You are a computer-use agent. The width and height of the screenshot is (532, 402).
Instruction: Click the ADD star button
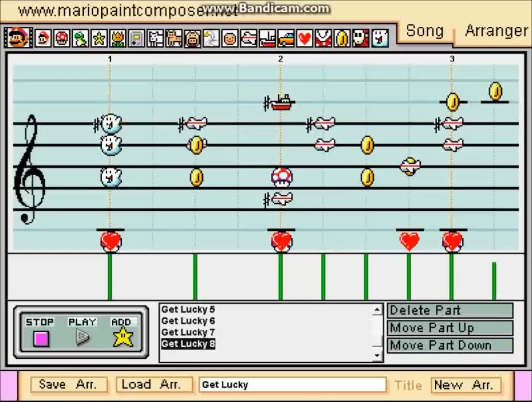[122, 337]
